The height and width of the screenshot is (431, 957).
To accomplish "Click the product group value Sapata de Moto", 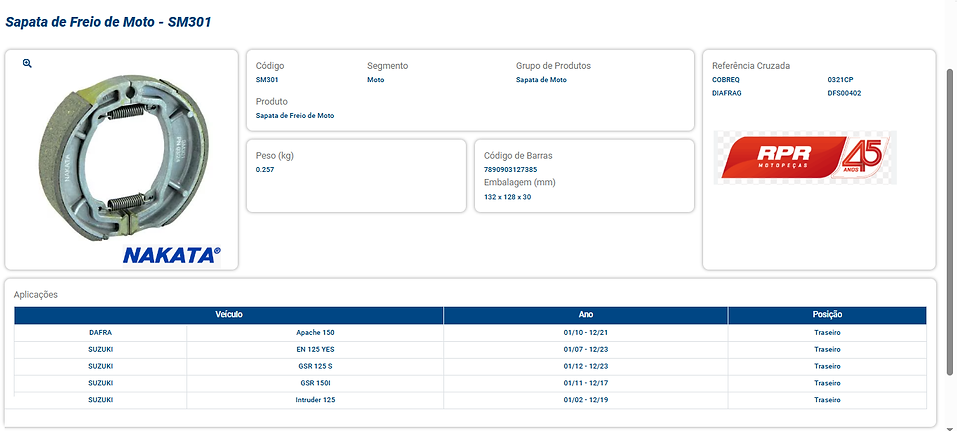I will tap(541, 80).
